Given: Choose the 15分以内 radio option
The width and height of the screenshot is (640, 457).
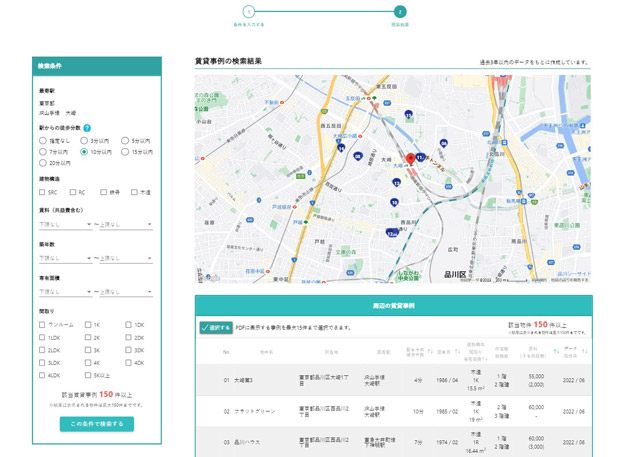Looking at the screenshot, I should (125, 152).
